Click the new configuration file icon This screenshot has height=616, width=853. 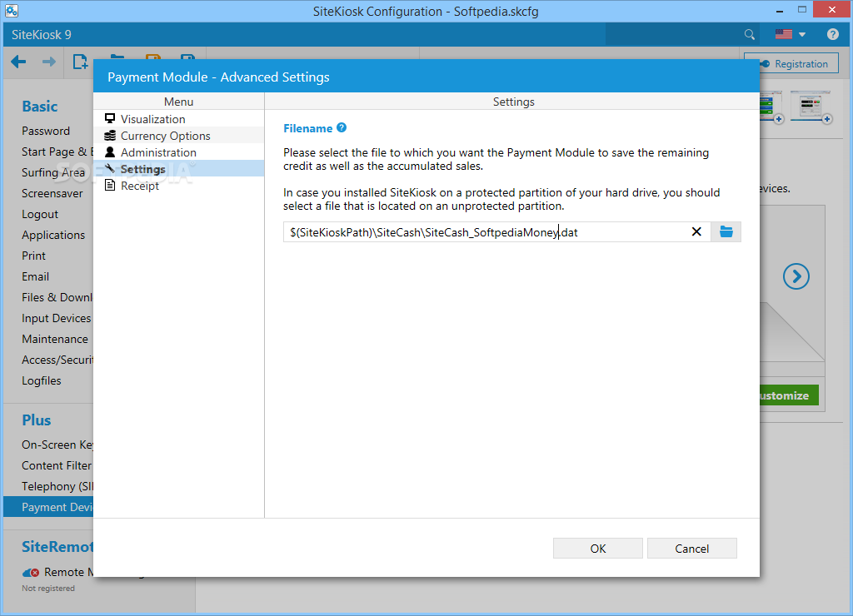pyautogui.click(x=80, y=62)
